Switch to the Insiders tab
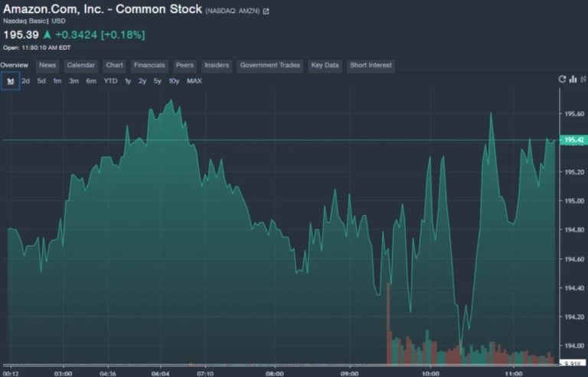Screen dimensions: 588x377 [217, 66]
